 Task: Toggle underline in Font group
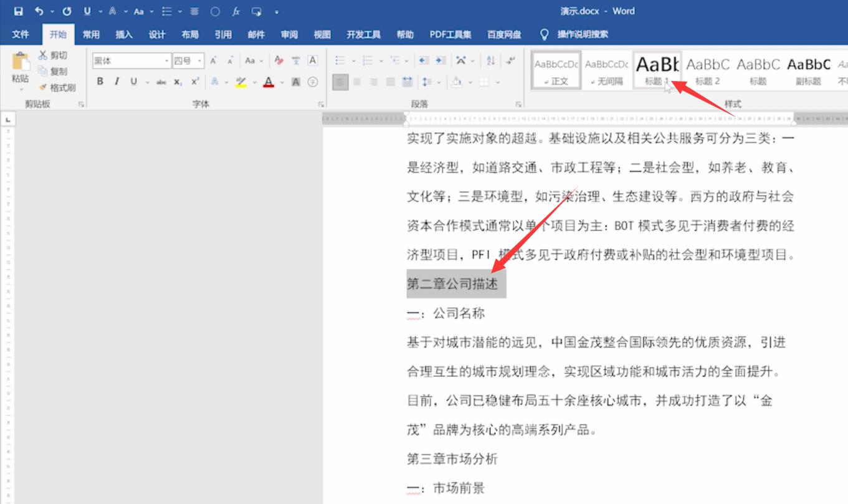133,82
